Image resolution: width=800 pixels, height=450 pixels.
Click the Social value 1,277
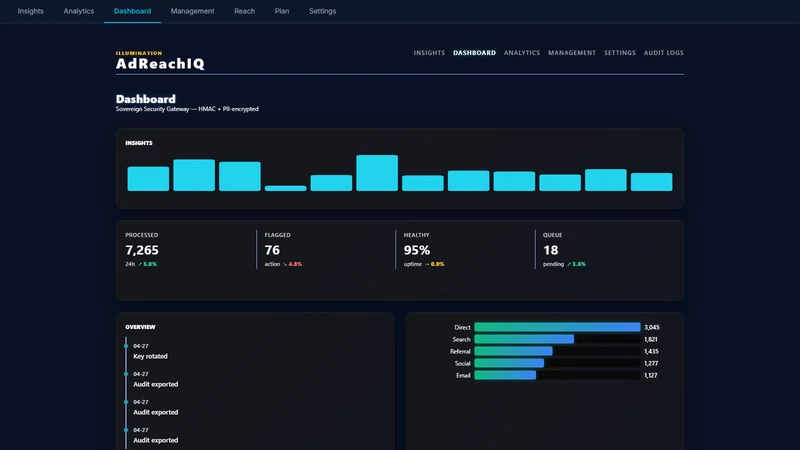tap(651, 363)
